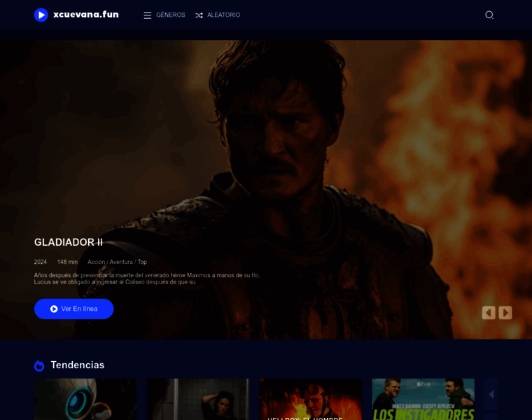This screenshot has width=532, height=420.
Task: Click the xcuevana.fun play logo icon
Action: tap(41, 15)
